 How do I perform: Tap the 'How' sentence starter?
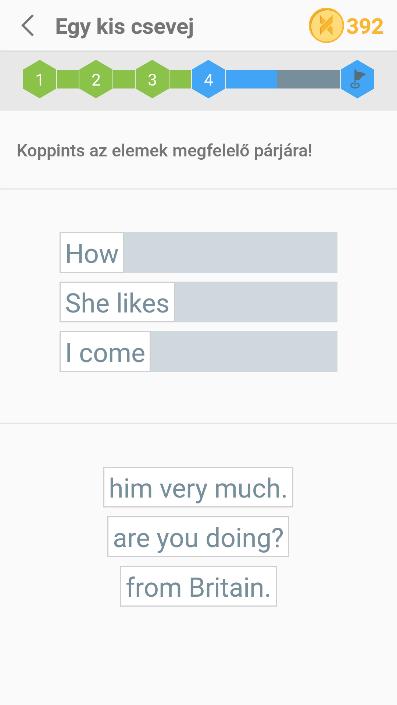[92, 253]
